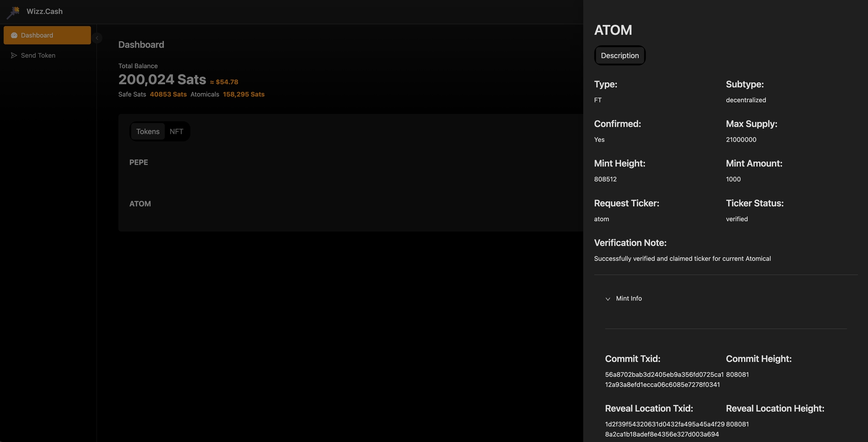The width and height of the screenshot is (868, 442).
Task: Click the Send Token paper-plane icon
Action: point(14,55)
